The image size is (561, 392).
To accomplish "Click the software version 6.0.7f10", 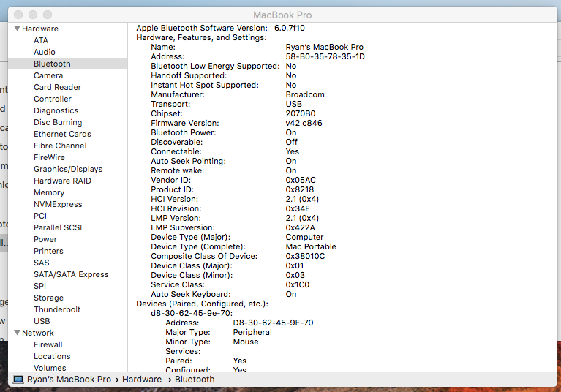I will pos(290,28).
